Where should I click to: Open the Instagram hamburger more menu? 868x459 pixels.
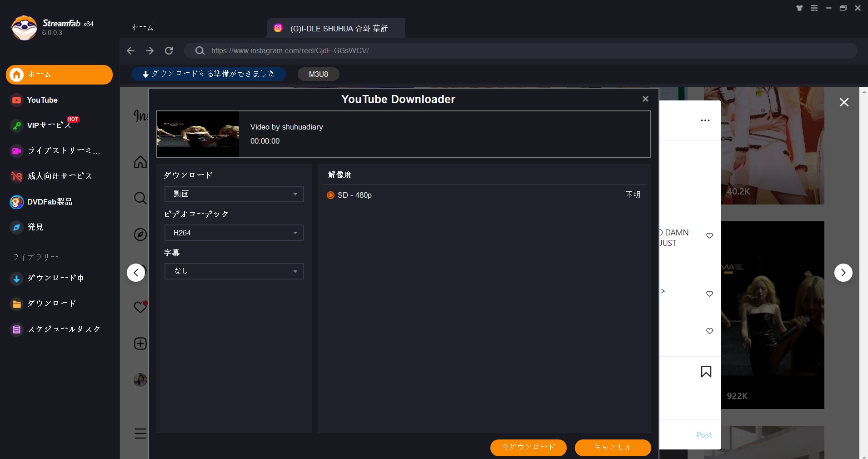click(140, 434)
